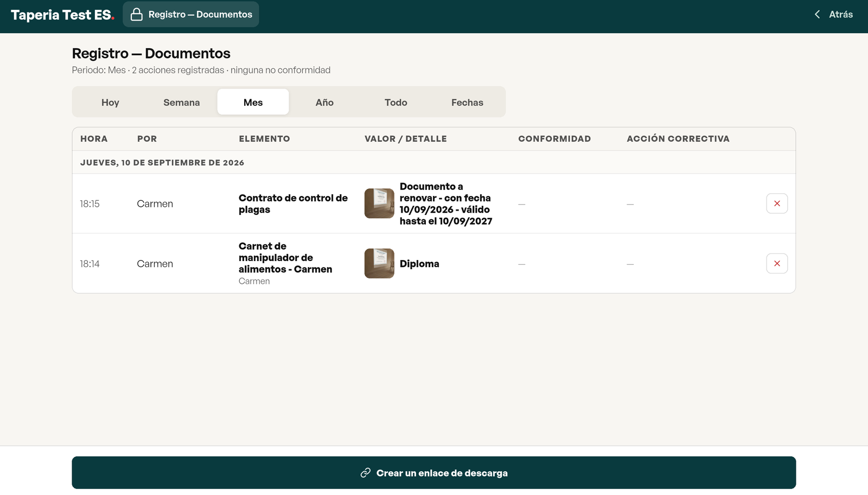
Task: Click Crear un enlace de descarga
Action: click(x=434, y=473)
